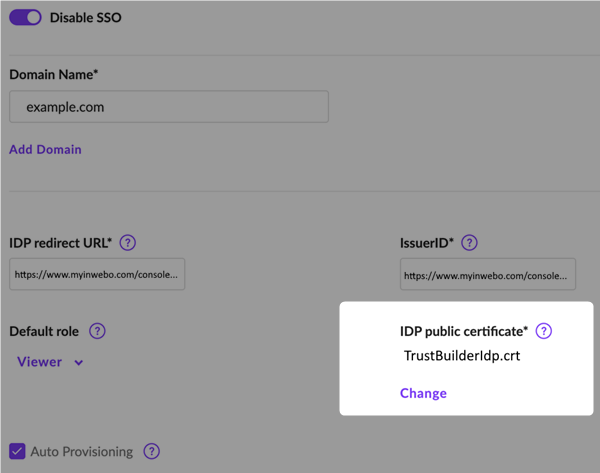600x473 pixels.
Task: Click the IDP public certificate label text
Action: point(463,331)
